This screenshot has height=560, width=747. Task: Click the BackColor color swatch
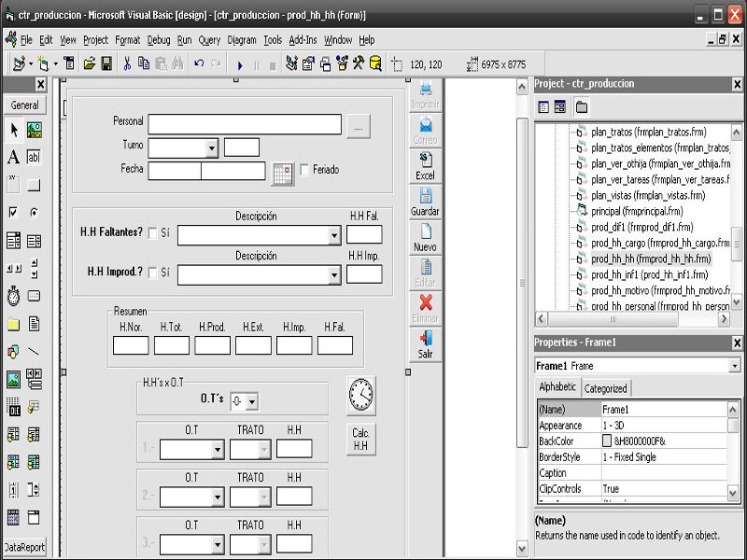click(x=607, y=441)
